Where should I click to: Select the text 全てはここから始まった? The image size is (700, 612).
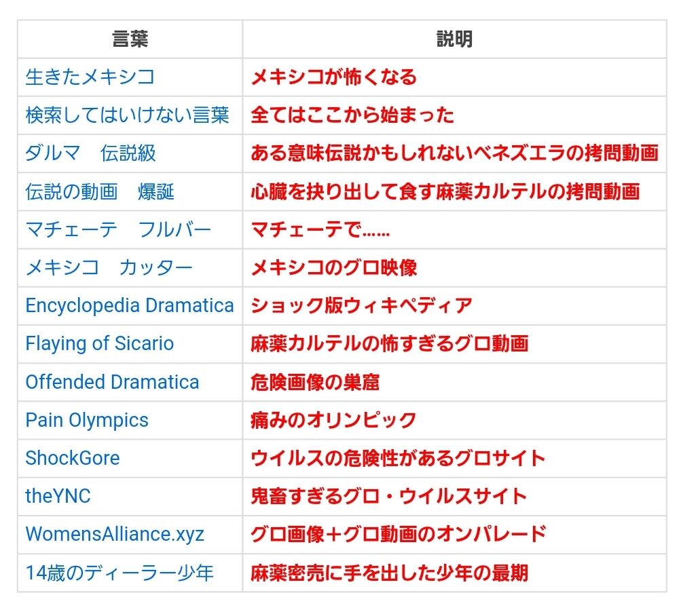(352, 115)
